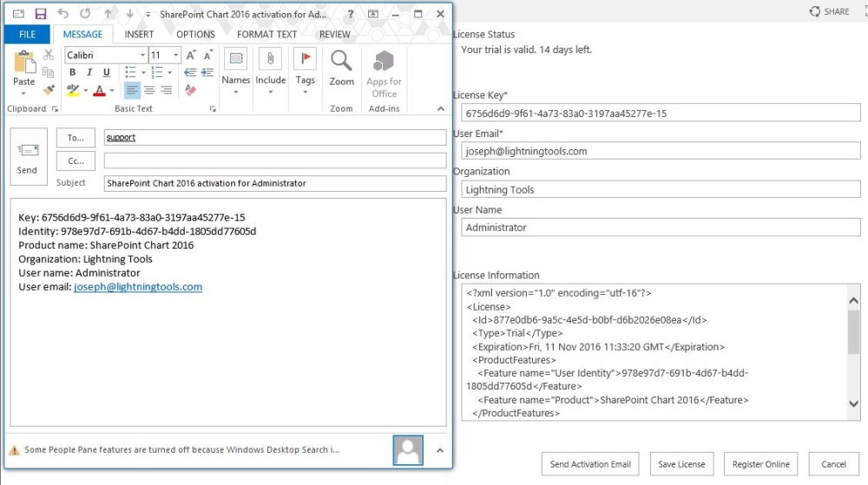Image resolution: width=868 pixels, height=485 pixels.
Task: Click the outlook window system icon
Action: coord(18,14)
